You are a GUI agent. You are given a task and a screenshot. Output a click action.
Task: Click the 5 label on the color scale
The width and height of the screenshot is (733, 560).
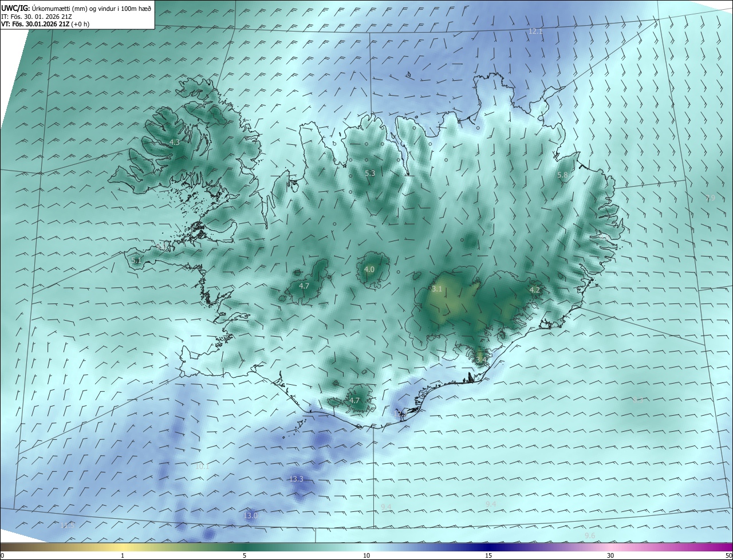click(245, 555)
